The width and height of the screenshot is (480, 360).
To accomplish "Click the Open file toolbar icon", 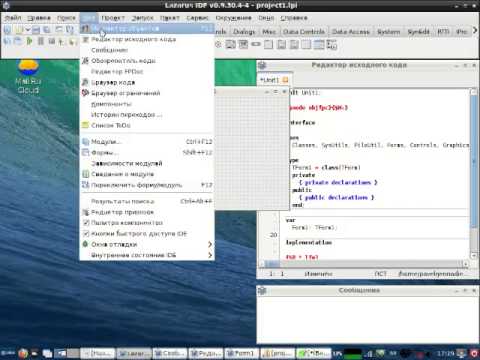I will click(x=19, y=30).
